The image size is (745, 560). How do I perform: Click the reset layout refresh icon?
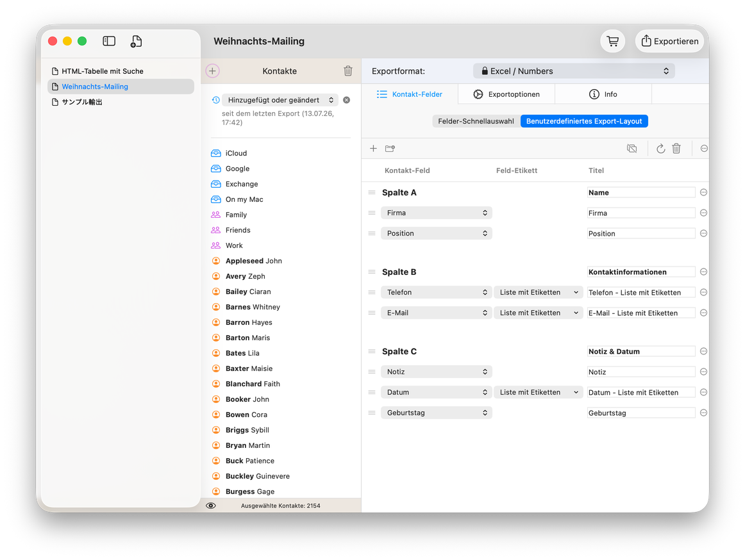tap(660, 149)
